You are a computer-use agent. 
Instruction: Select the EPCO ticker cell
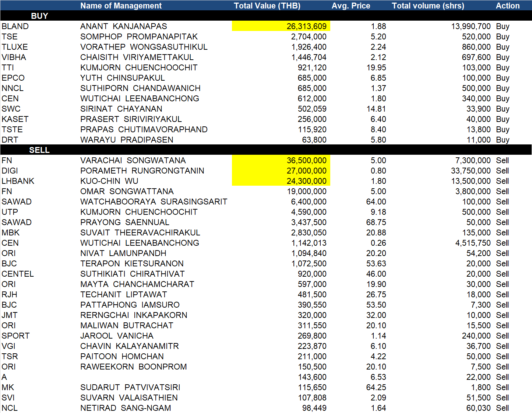[x=13, y=78]
